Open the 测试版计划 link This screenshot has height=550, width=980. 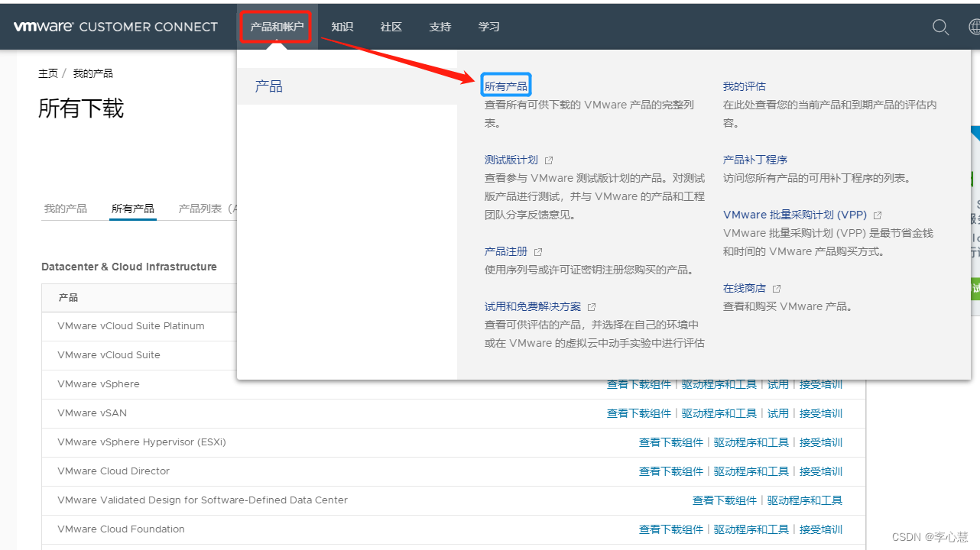(x=511, y=160)
